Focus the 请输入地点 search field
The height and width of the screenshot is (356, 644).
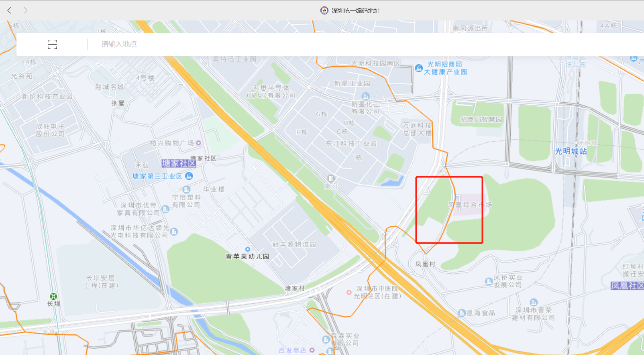[x=361, y=44]
